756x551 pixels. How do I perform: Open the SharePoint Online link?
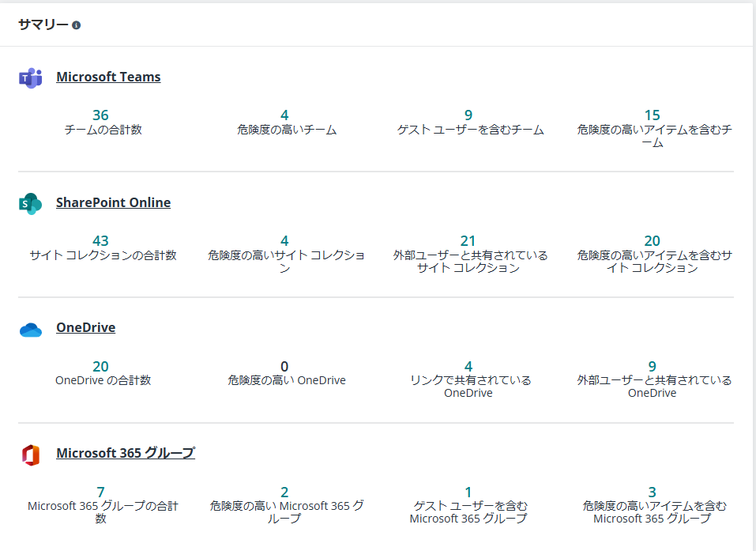pos(113,202)
